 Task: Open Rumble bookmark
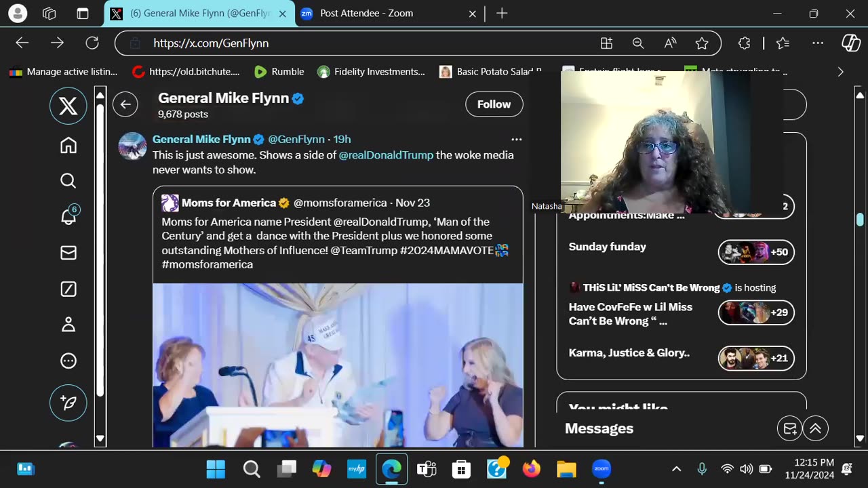point(279,72)
